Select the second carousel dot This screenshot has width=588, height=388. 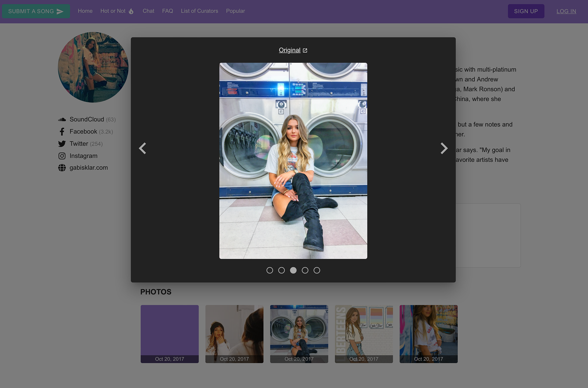click(x=281, y=270)
